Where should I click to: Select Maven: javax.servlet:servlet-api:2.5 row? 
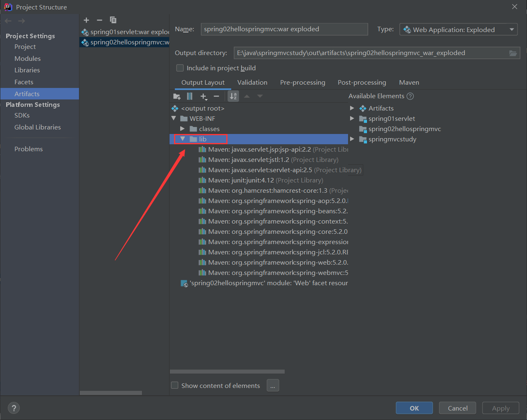(x=259, y=170)
